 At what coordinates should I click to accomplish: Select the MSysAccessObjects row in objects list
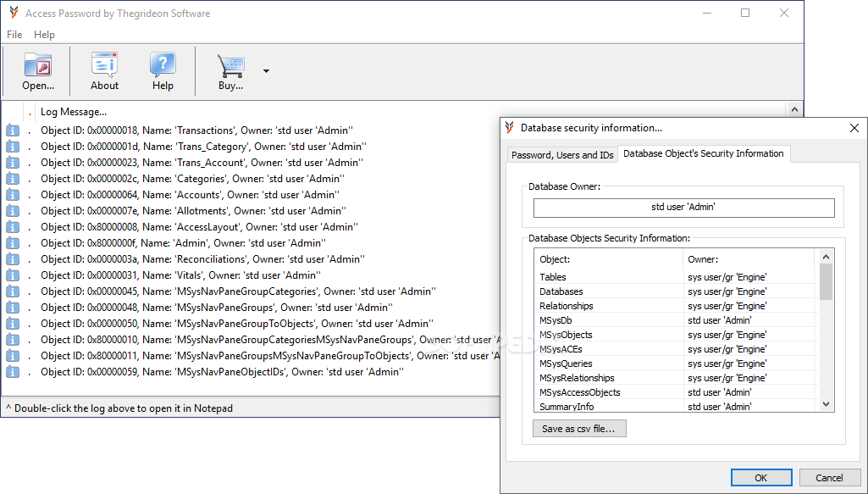coord(676,392)
